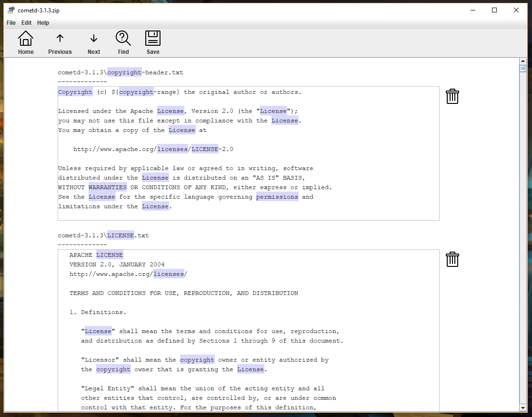Click the text "AS IS" BASIS

[279, 178]
